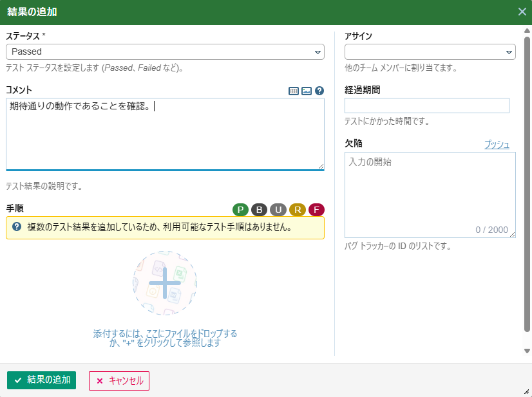Image resolution: width=532 pixels, height=397 pixels.
Task: Insert a table in the comment
Action: [x=294, y=91]
